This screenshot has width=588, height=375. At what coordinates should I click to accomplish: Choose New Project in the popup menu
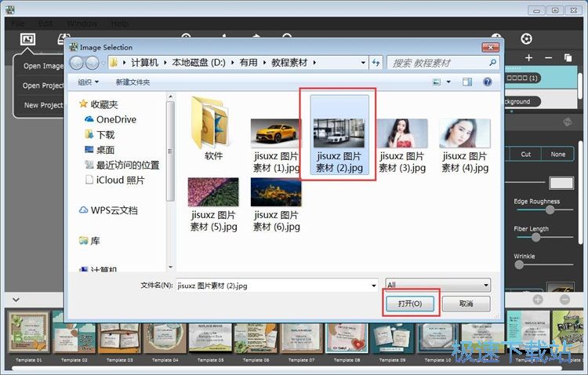coord(43,105)
